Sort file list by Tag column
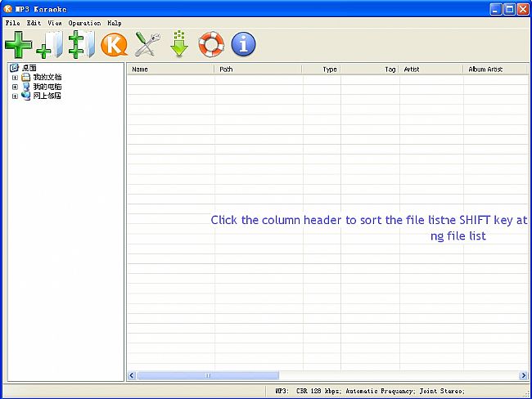The image size is (532, 399). [370, 69]
